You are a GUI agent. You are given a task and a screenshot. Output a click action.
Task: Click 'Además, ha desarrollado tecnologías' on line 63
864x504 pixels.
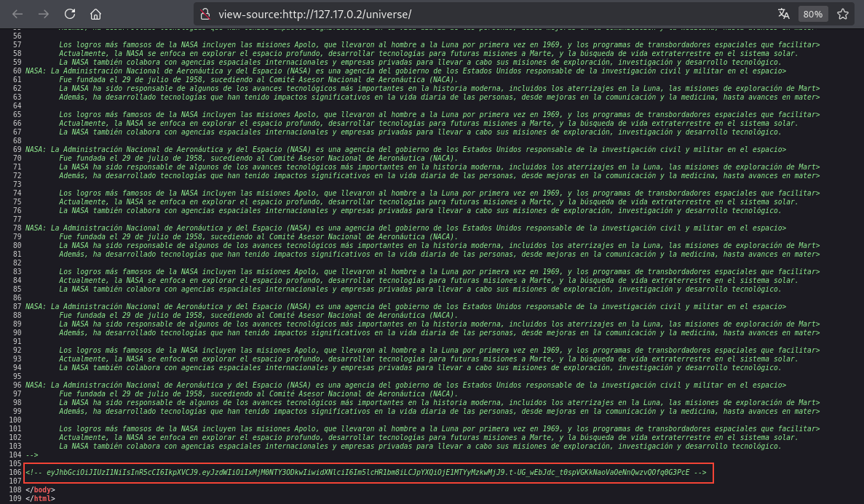pyautogui.click(x=132, y=97)
